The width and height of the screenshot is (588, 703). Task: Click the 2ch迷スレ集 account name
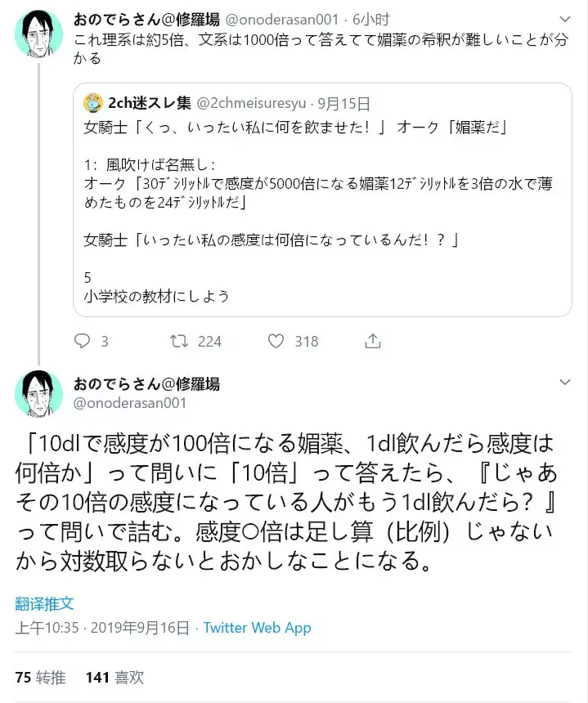pyautogui.click(x=150, y=104)
